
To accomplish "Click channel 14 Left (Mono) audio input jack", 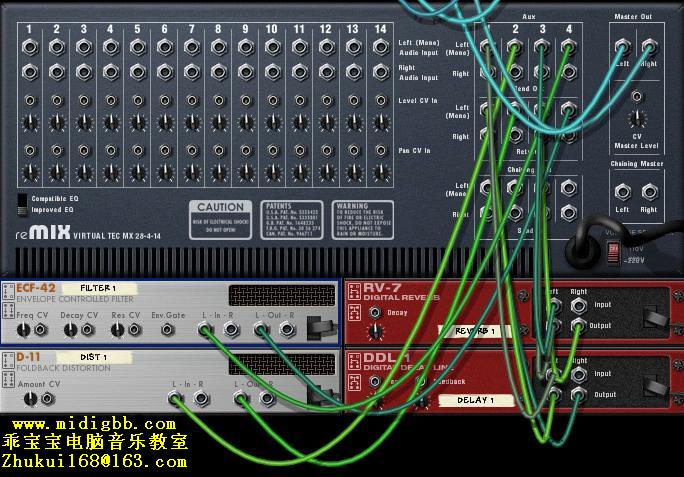I will (381, 47).
